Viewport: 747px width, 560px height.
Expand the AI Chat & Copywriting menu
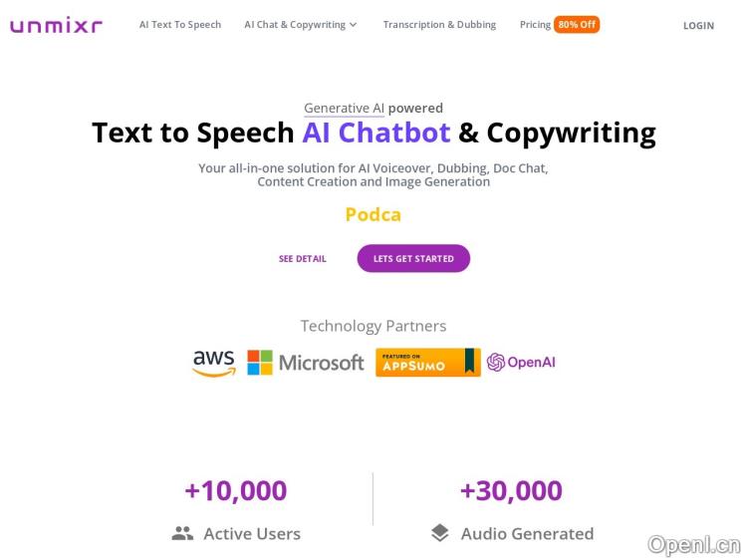click(x=301, y=25)
